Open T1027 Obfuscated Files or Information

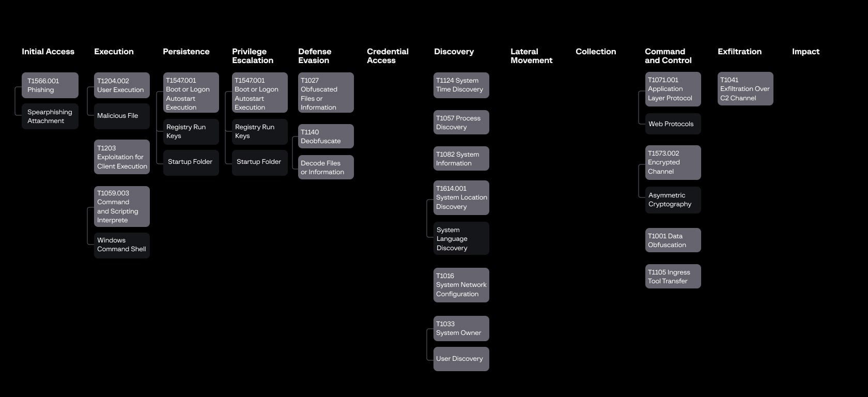pos(326,93)
